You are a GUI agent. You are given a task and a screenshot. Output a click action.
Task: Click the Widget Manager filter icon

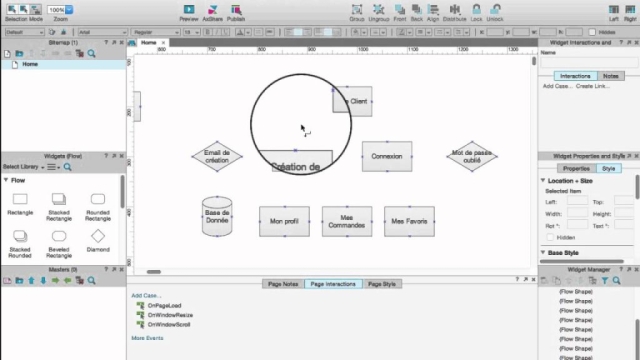point(605,280)
